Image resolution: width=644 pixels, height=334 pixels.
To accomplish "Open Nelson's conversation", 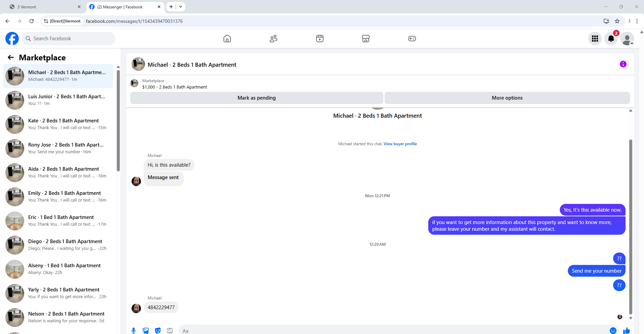I will click(x=58, y=318).
